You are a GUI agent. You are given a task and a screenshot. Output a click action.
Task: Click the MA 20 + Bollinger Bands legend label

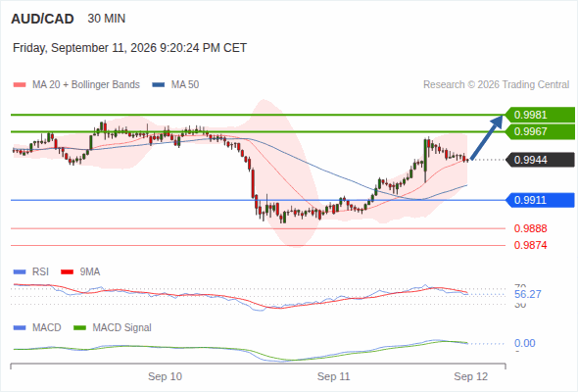86,85
